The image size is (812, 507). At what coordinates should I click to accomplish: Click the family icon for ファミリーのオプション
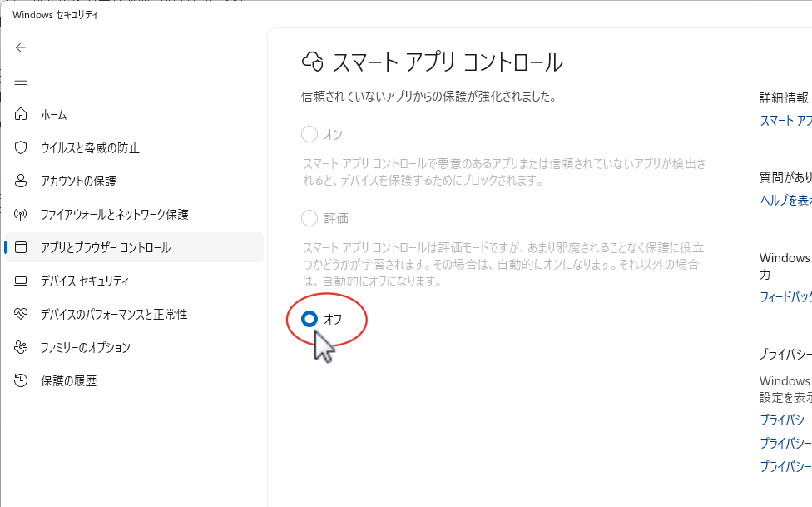[22, 347]
